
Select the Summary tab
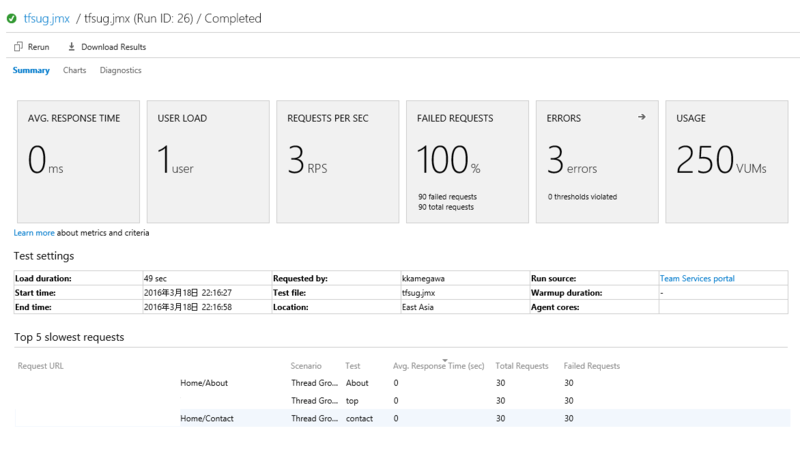pos(31,71)
